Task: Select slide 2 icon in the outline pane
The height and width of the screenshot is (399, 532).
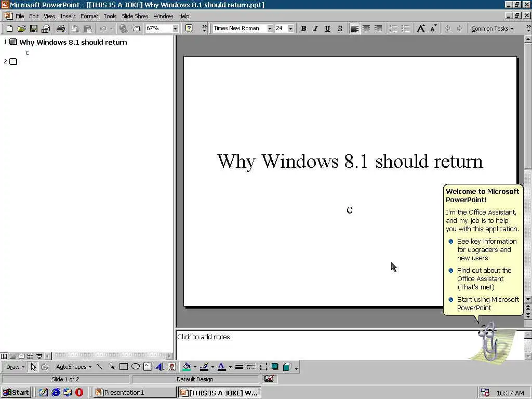Action: coord(13,61)
